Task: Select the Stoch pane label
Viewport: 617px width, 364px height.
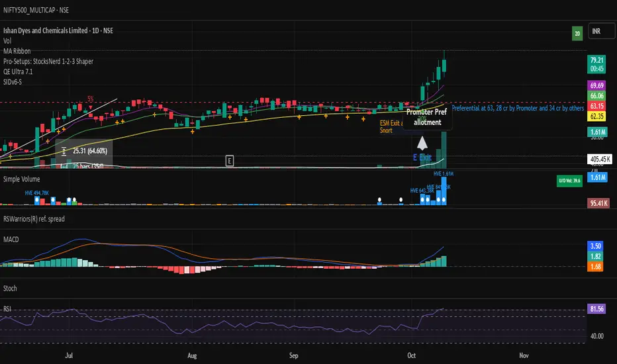Action: tap(10, 289)
